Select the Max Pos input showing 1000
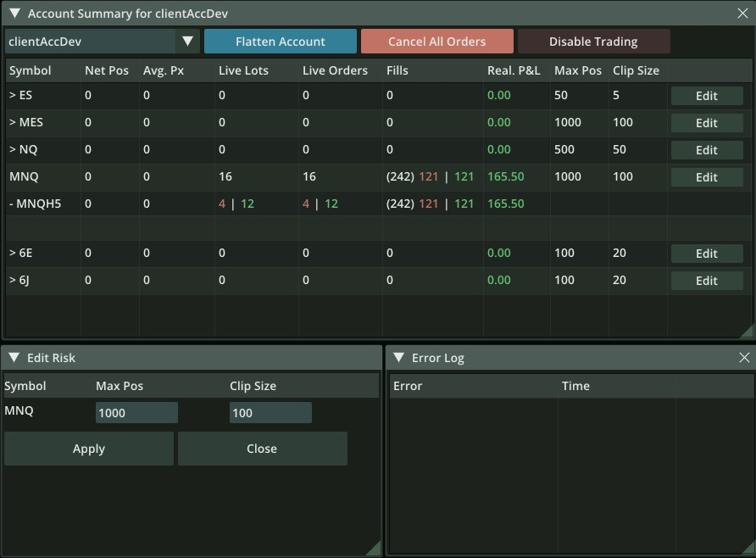This screenshot has height=558, width=756. [136, 412]
